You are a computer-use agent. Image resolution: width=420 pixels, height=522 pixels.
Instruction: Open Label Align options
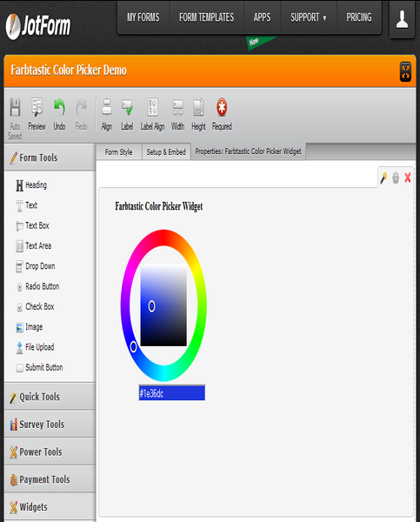click(152, 114)
